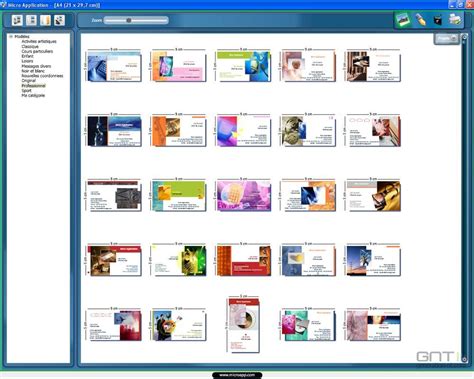Viewport: 474px width, 379px height.
Task: Select the Noir et blanc category
Action: coord(33,71)
